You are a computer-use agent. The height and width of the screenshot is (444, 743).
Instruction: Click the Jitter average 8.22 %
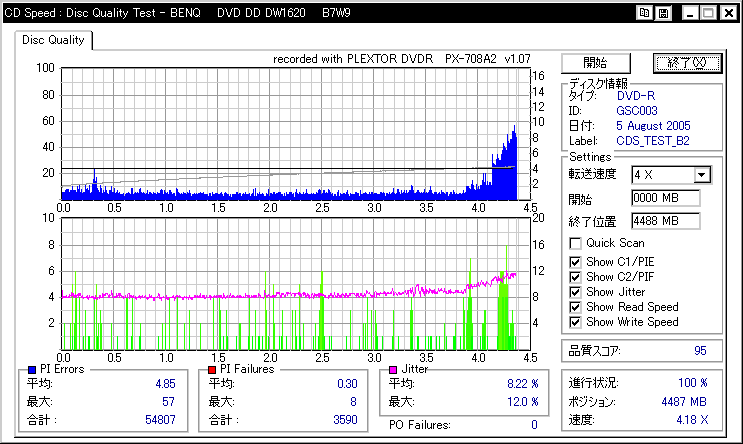coord(523,384)
